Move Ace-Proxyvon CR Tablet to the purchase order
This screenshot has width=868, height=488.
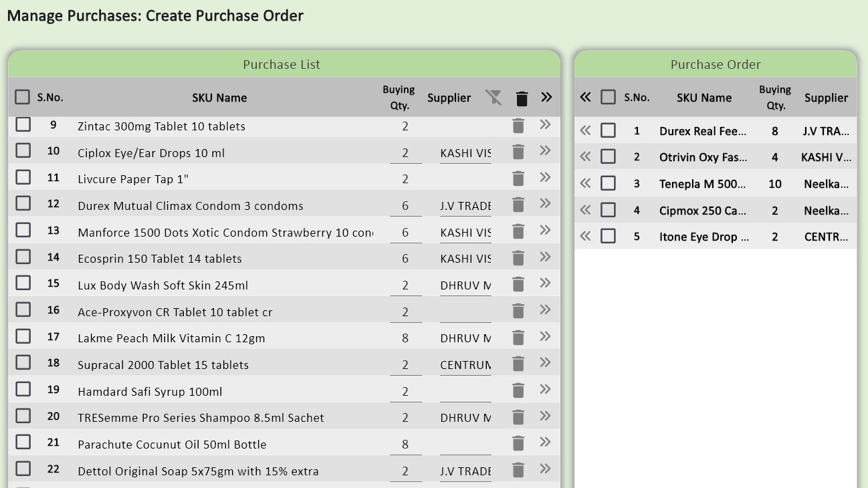pos(545,310)
